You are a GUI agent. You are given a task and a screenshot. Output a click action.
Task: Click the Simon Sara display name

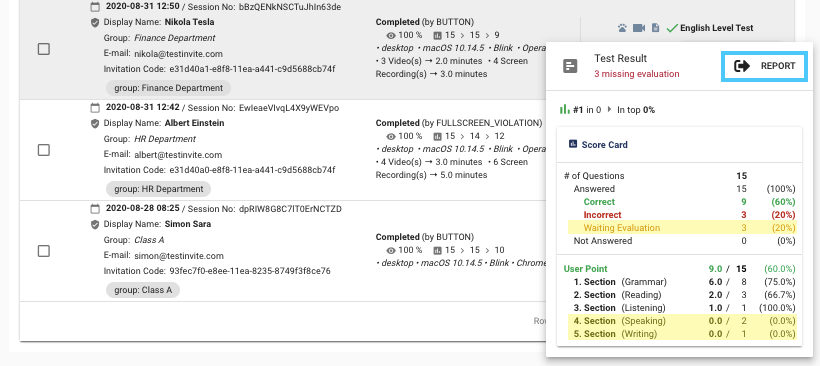tap(188, 224)
